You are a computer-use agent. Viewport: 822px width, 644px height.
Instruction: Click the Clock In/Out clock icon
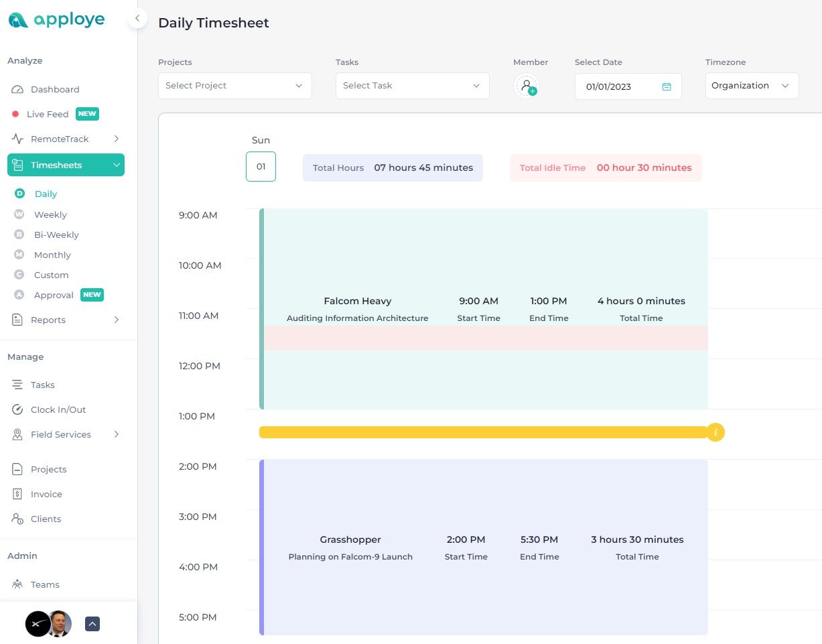(x=18, y=409)
